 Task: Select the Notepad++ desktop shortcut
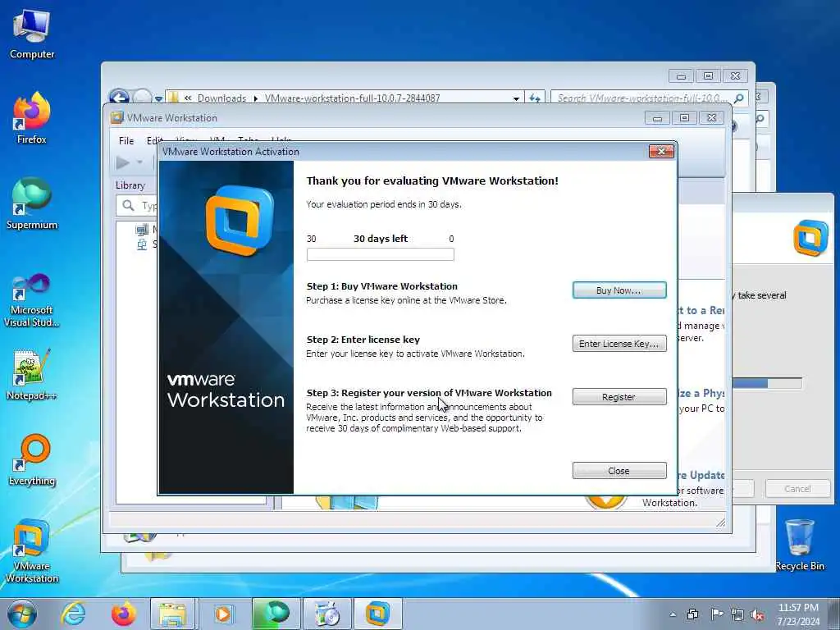pyautogui.click(x=32, y=375)
